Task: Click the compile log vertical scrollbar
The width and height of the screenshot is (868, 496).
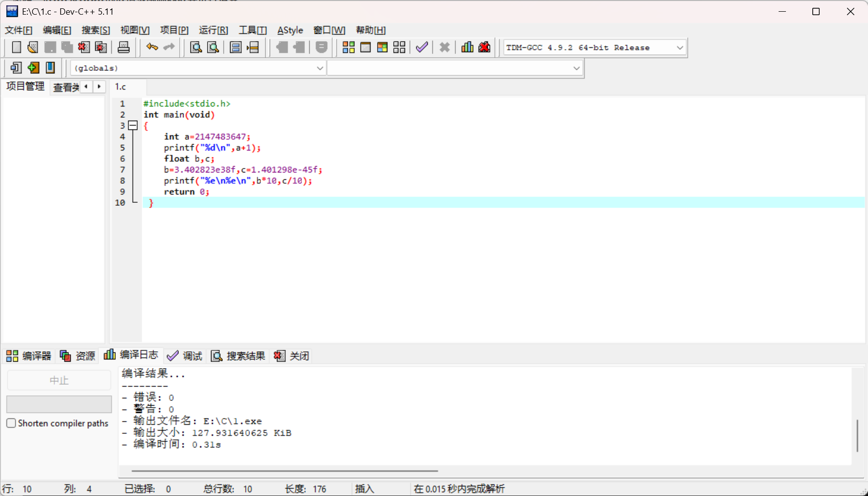Action: [857, 435]
